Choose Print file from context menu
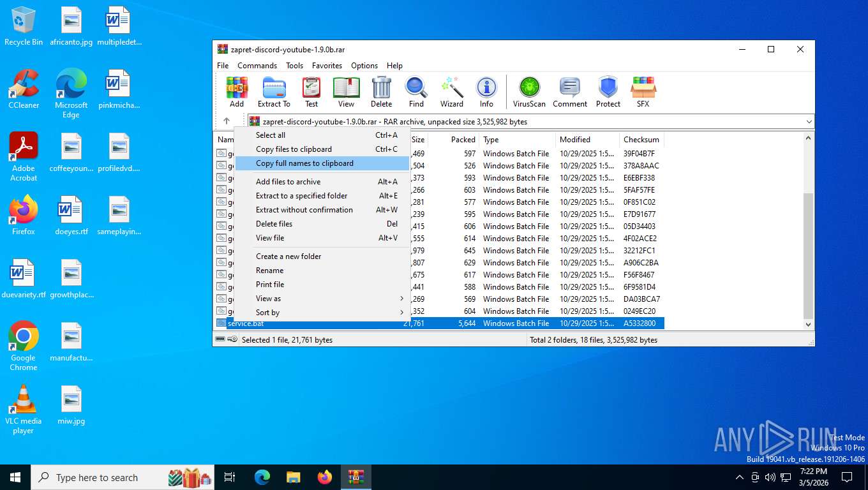 (x=322, y=285)
